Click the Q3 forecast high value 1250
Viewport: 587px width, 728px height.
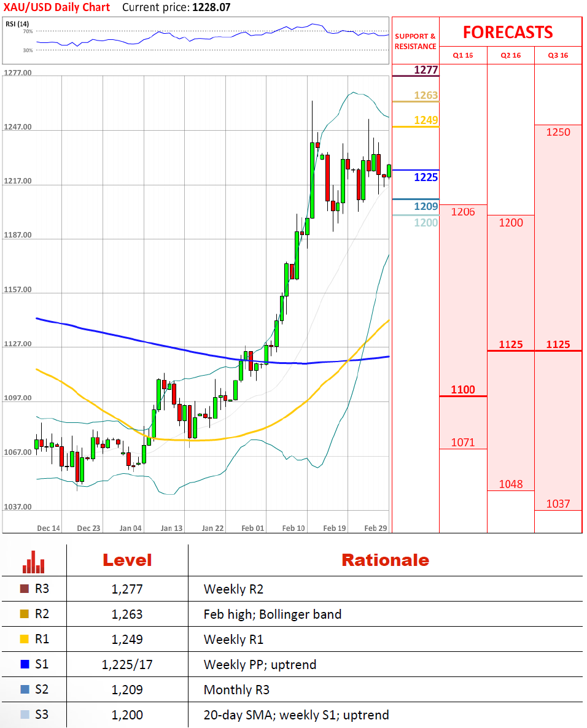[558, 133]
